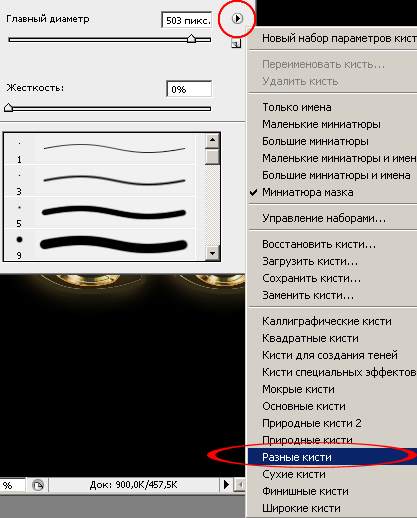The image size is (417, 518).
Task: Choose Загрузить кисти menu item
Action: [333, 261]
